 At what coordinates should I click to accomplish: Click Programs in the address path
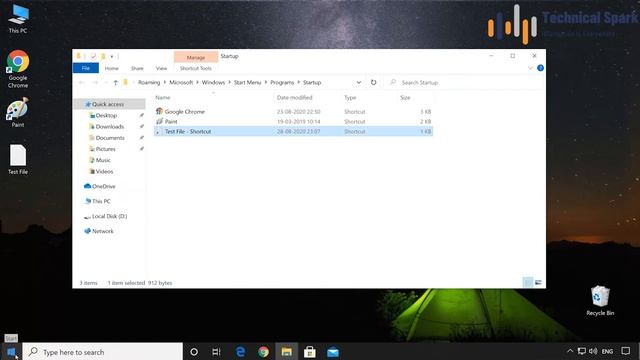(x=282, y=82)
